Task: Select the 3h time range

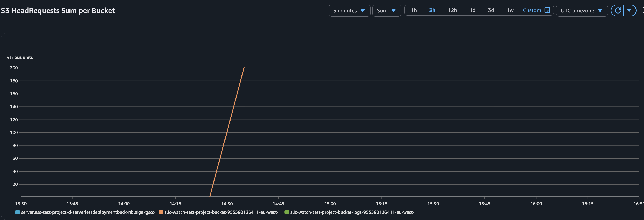Action: pyautogui.click(x=432, y=10)
